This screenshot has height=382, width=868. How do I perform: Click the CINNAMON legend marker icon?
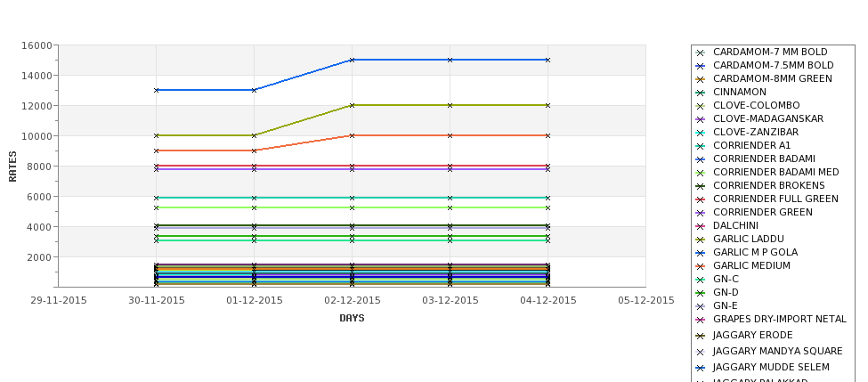(x=701, y=93)
